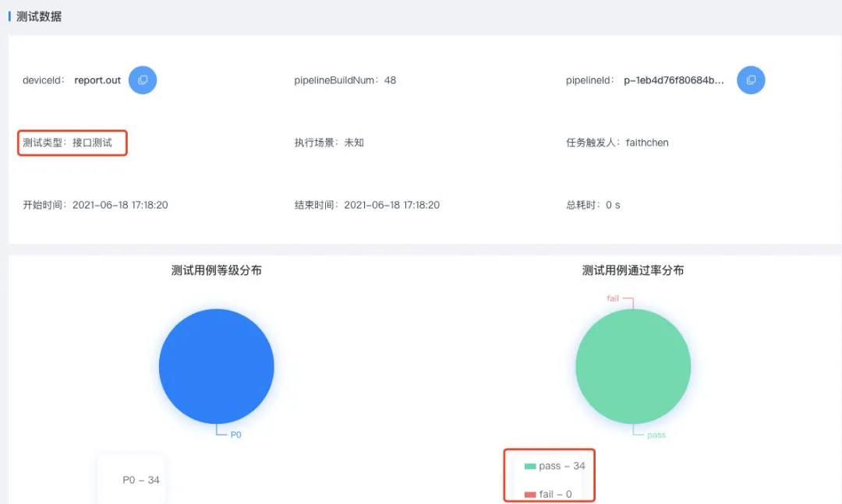The height and width of the screenshot is (504, 842).
Task: Click the 测试用例通过率分布 chart title
Action: (633, 270)
